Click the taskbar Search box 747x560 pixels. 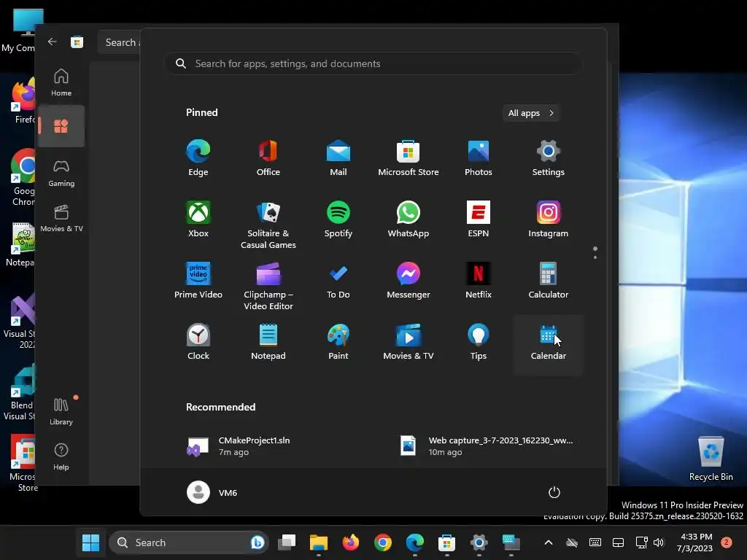pyautogui.click(x=189, y=542)
